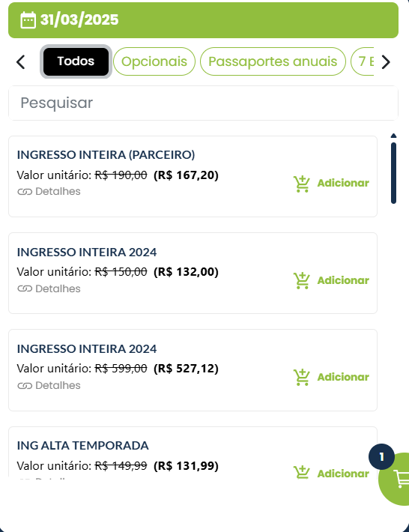Show more categories with the right chevron
Image resolution: width=409 pixels, height=532 pixels.
386,62
